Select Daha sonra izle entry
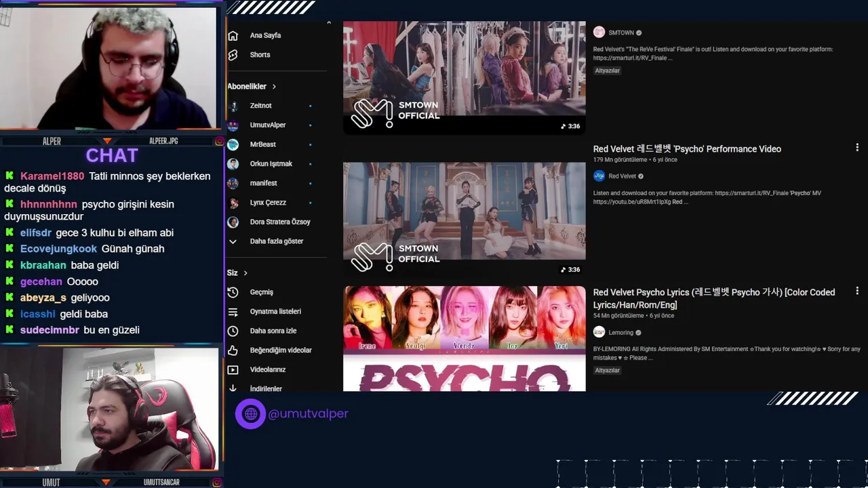This screenshot has width=868, height=488. coord(273,331)
